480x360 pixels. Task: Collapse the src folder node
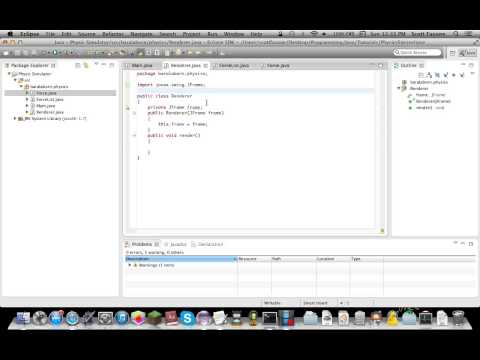pyautogui.click(x=15, y=80)
